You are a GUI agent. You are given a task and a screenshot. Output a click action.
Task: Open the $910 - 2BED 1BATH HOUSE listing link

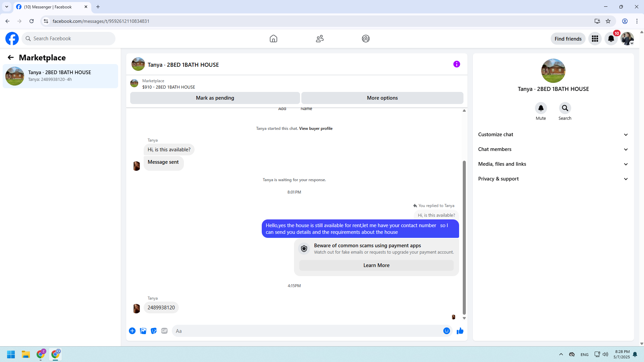pyautogui.click(x=168, y=87)
